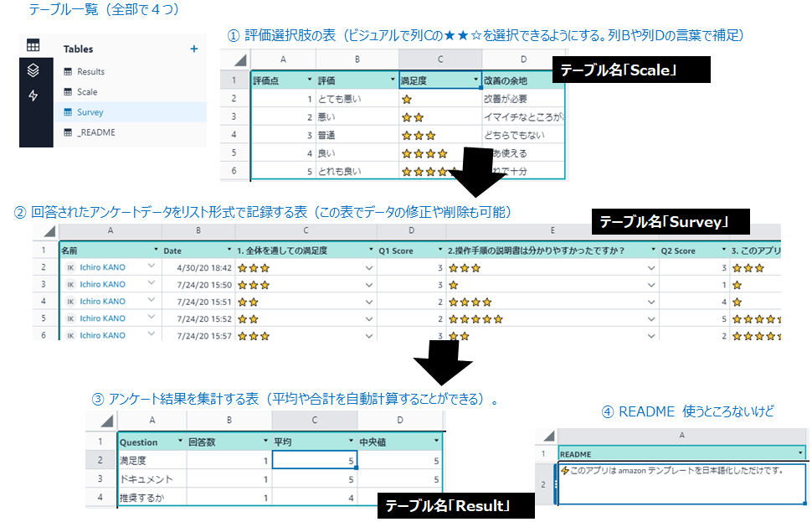The width and height of the screenshot is (812, 522).
Task: Select row 2 header in Survey table
Action: 44,267
